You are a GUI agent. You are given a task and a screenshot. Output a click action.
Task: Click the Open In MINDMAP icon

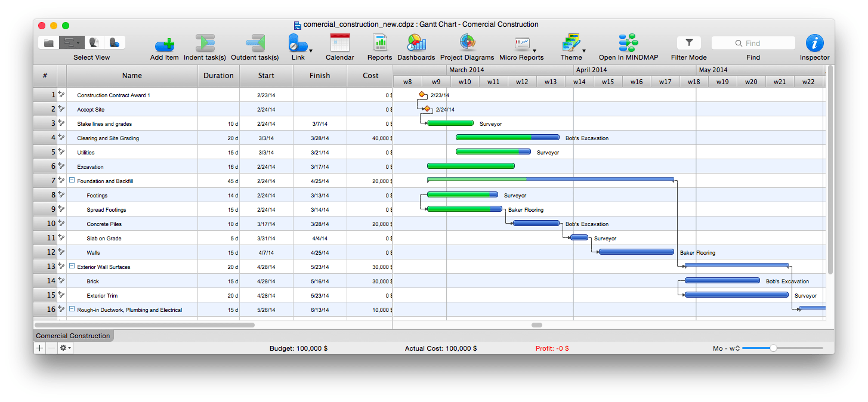click(628, 44)
